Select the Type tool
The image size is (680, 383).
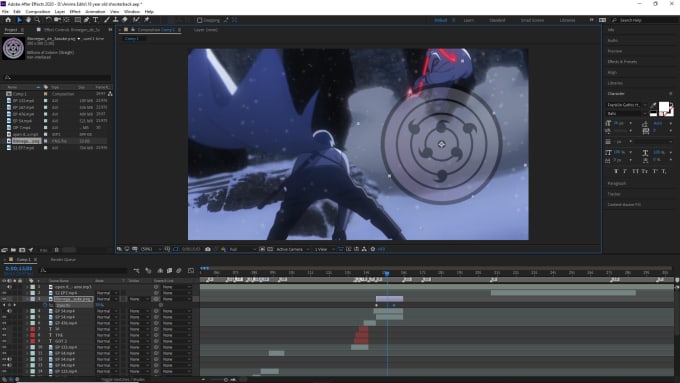[95, 20]
